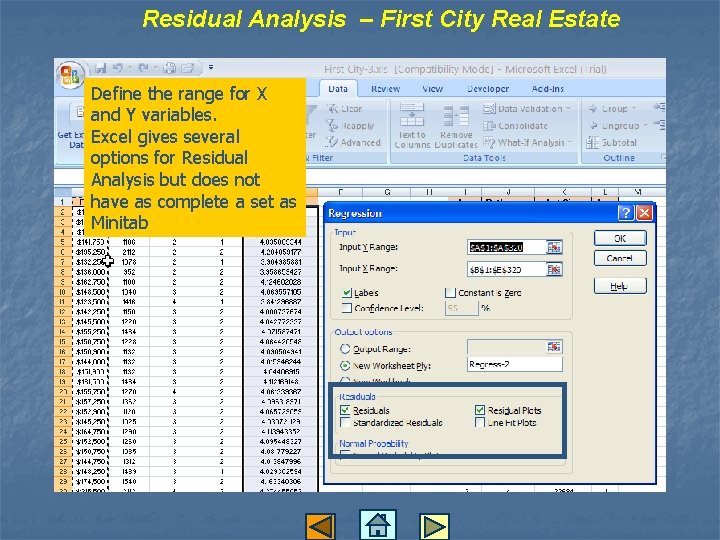Select column header G

[387, 192]
